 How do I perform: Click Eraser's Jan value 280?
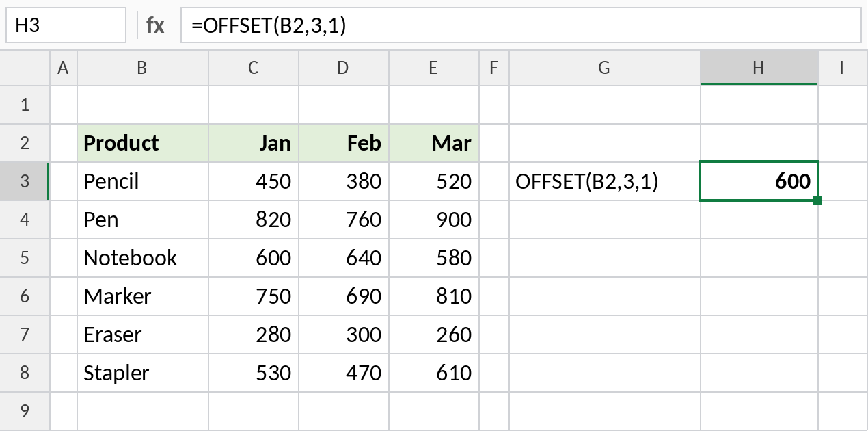pyautogui.click(x=254, y=335)
